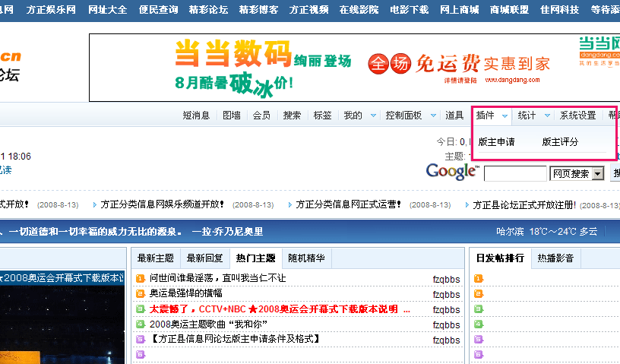Click arrow icon before 方正县论坛正式开放注册
This screenshot has height=364, width=620.
tap(467, 205)
